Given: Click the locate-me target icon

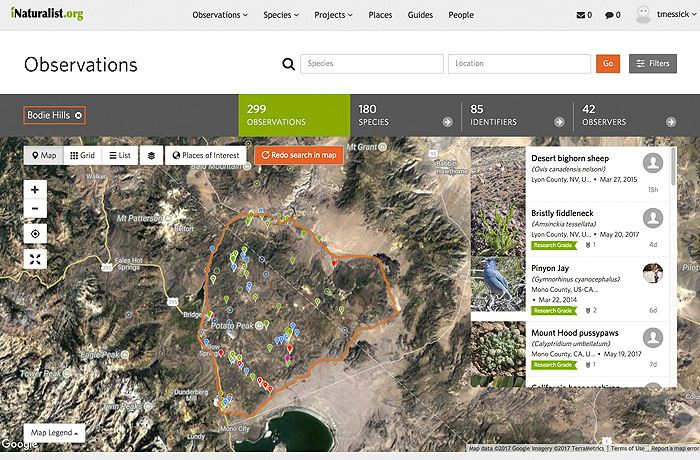Looking at the screenshot, I should pos(36,234).
